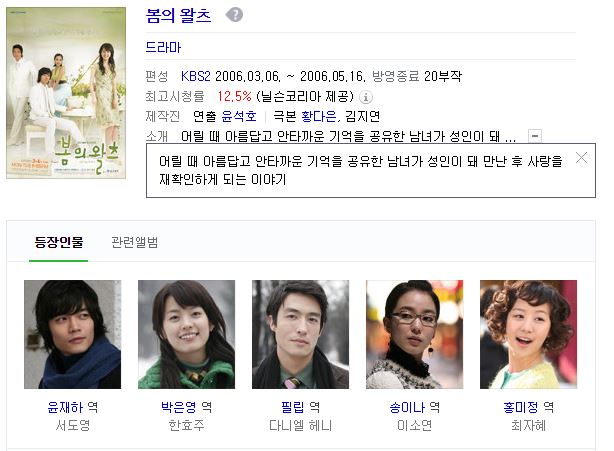Open the 박은영 역 character link
This screenshot has height=451, width=614.
186,407
